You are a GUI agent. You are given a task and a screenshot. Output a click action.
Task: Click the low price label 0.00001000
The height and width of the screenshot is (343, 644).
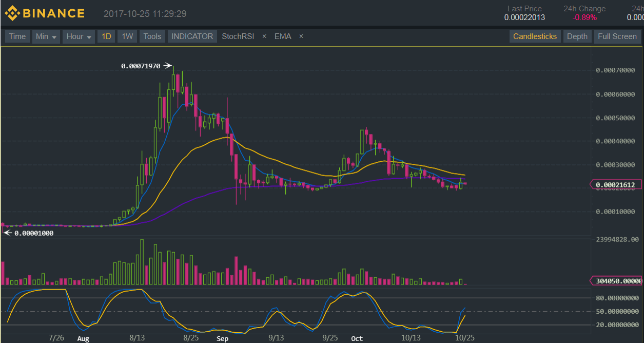34,233
